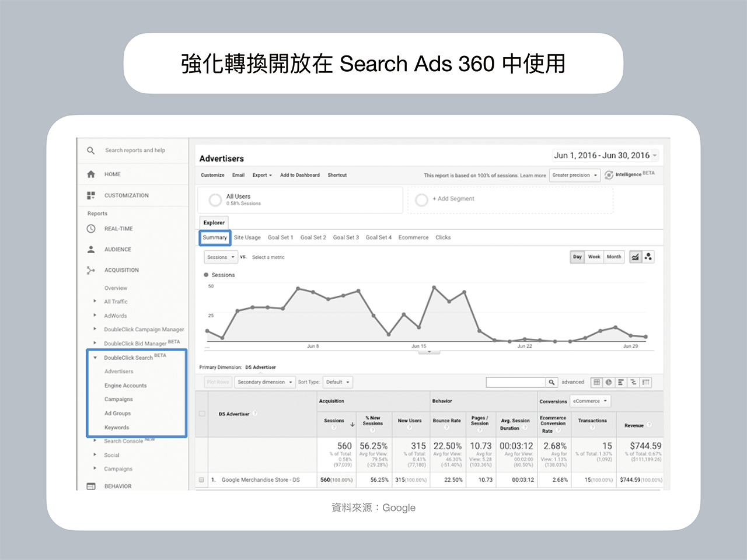Click the Shortcut button

337,175
